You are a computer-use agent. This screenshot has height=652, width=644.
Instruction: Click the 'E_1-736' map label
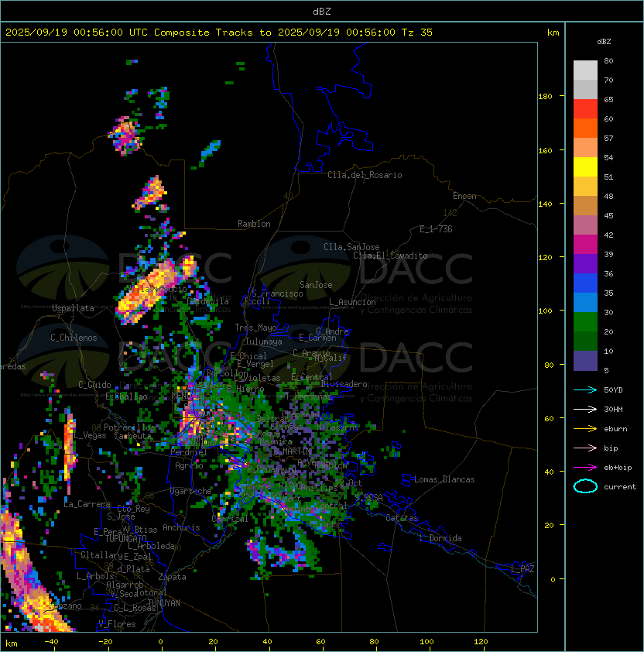pos(436,229)
